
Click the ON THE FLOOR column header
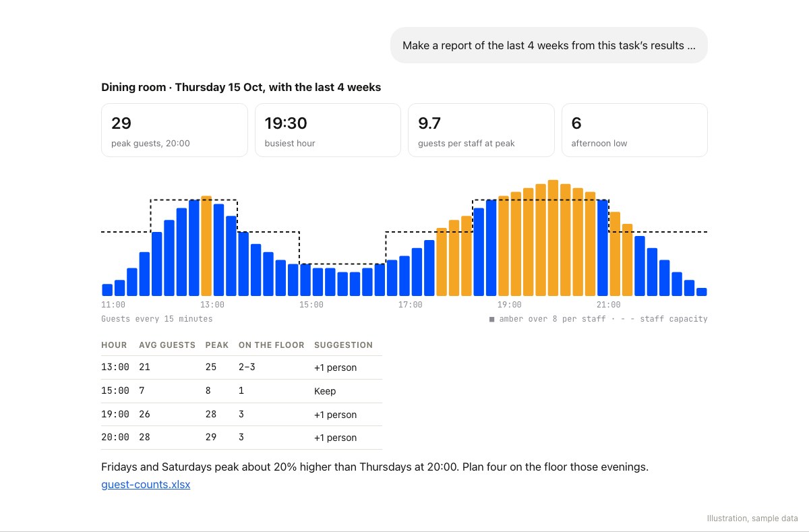click(272, 345)
